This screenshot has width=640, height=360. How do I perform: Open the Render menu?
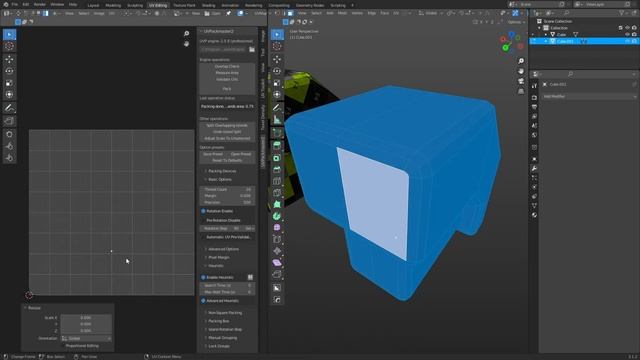pos(40,4)
